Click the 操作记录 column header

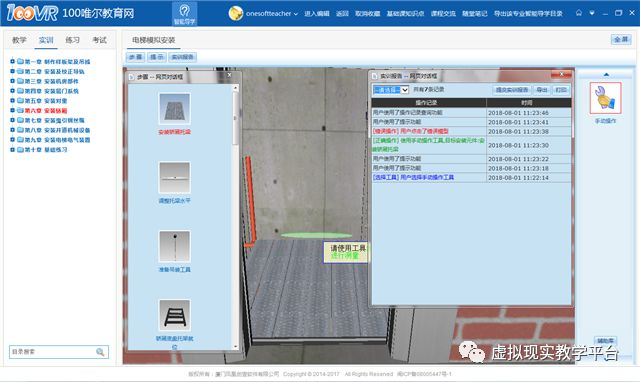click(429, 102)
